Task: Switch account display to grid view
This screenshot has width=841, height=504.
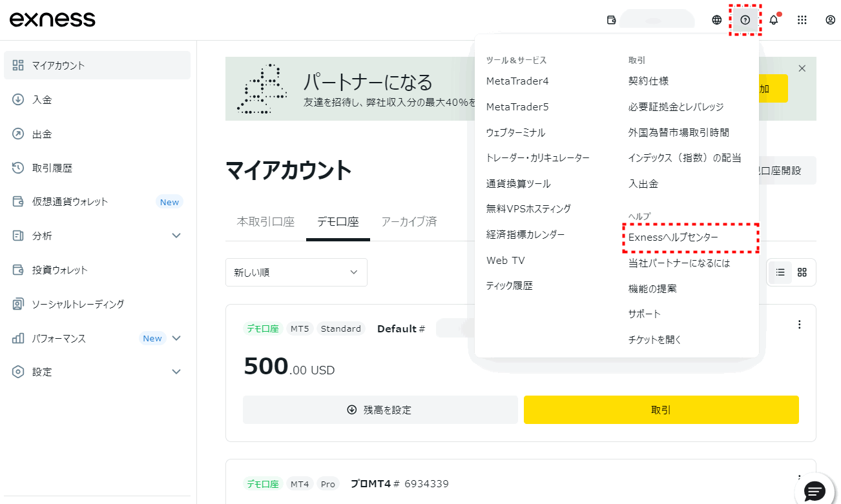Action: pos(801,272)
